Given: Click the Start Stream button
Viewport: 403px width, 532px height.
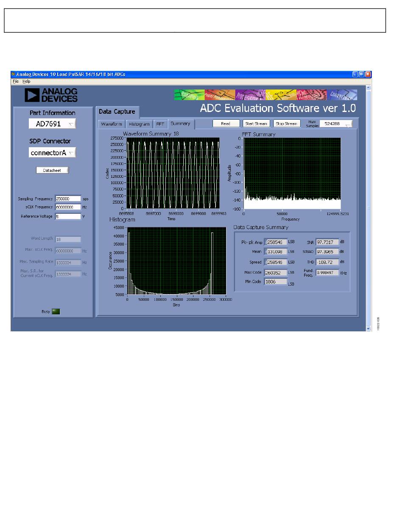Looking at the screenshot, I should pos(256,123).
